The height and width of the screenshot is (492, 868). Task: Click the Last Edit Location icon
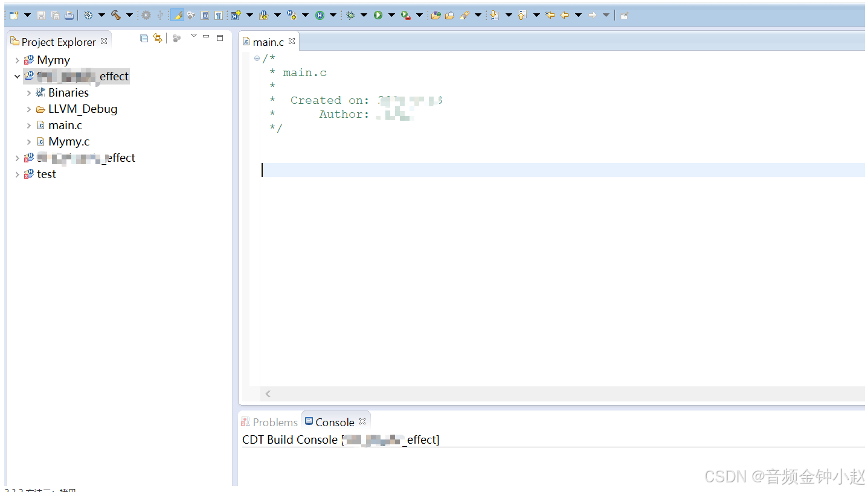[x=550, y=15]
